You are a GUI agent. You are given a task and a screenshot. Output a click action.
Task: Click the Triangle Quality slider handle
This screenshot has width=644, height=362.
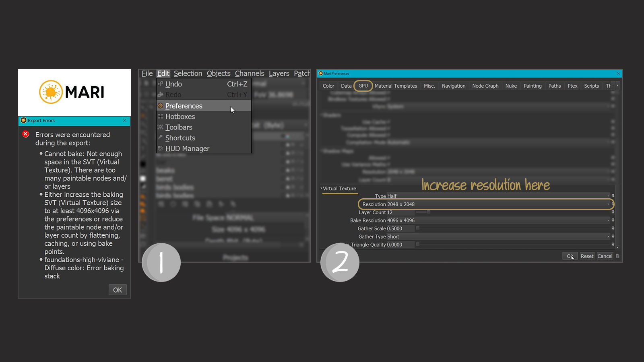click(417, 244)
